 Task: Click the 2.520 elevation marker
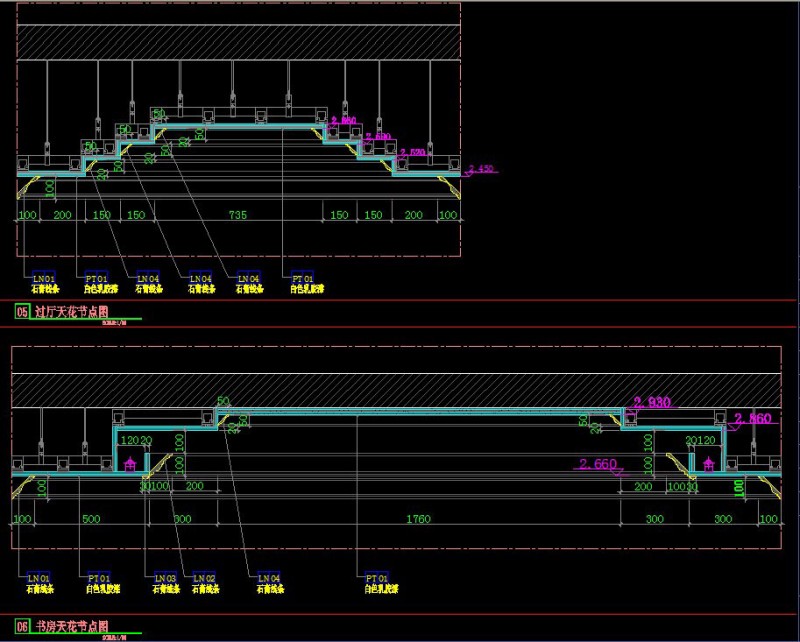tap(412, 153)
